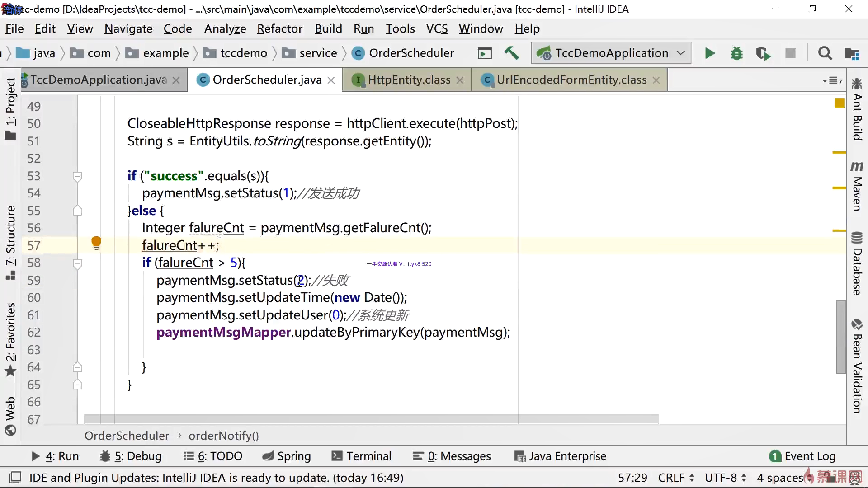Viewport: 868px width, 488px height.
Task: Run TccDemoApplication with green play icon
Action: (710, 53)
